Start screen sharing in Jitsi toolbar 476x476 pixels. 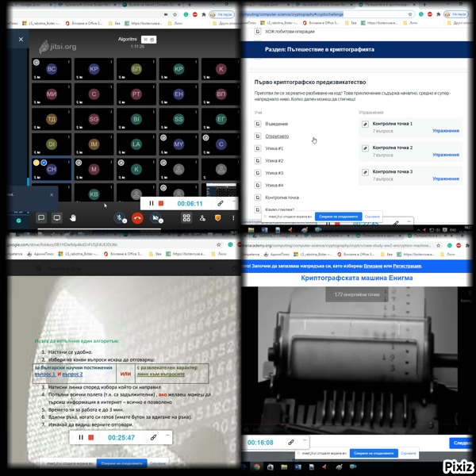[57, 217]
